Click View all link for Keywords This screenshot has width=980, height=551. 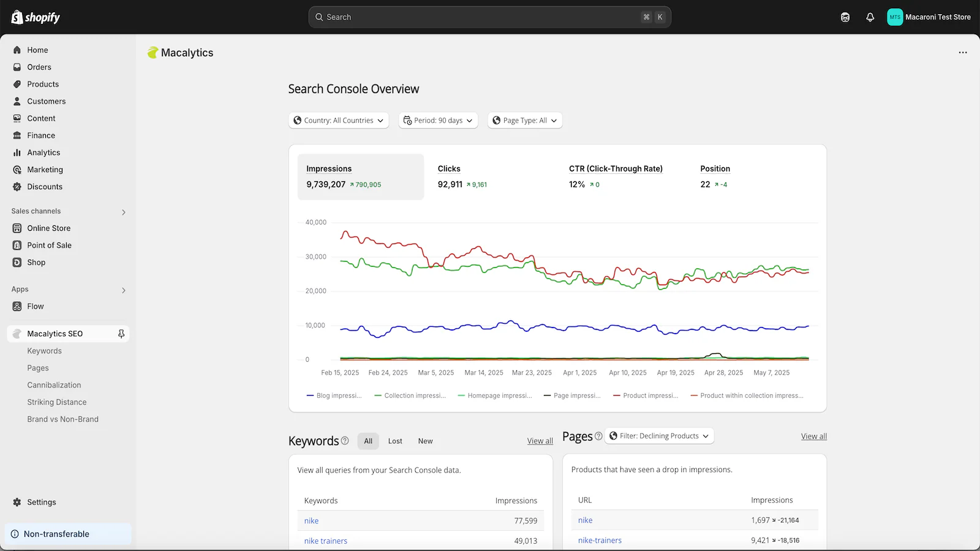540,441
